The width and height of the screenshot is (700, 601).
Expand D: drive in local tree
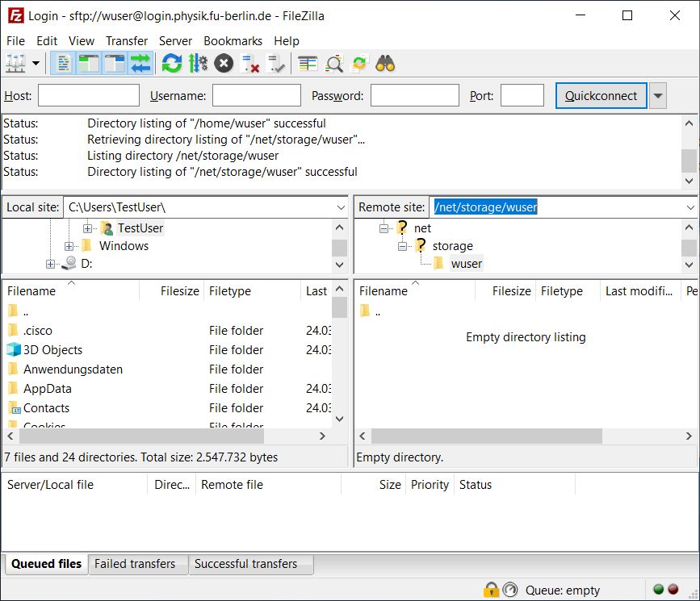[x=50, y=264]
